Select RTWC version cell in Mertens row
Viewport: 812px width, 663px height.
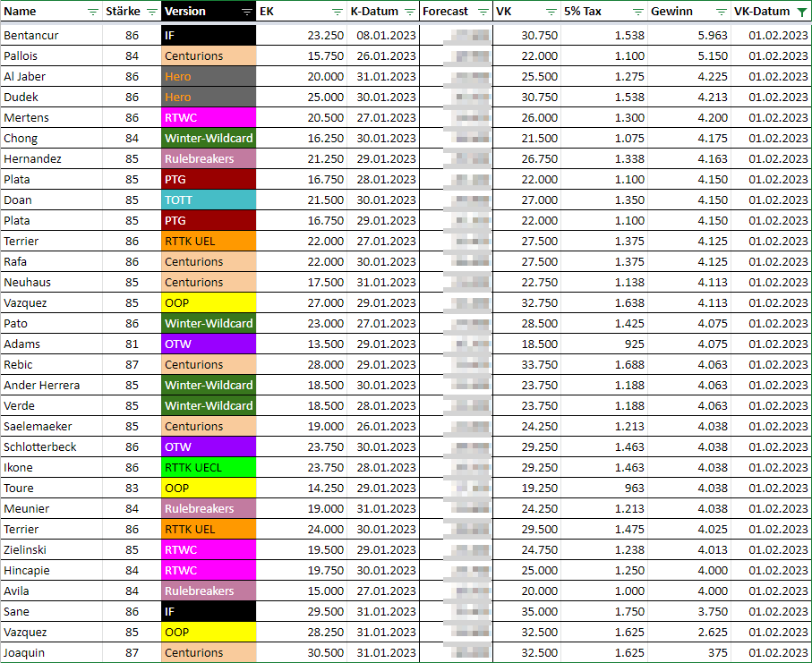pyautogui.click(x=209, y=117)
